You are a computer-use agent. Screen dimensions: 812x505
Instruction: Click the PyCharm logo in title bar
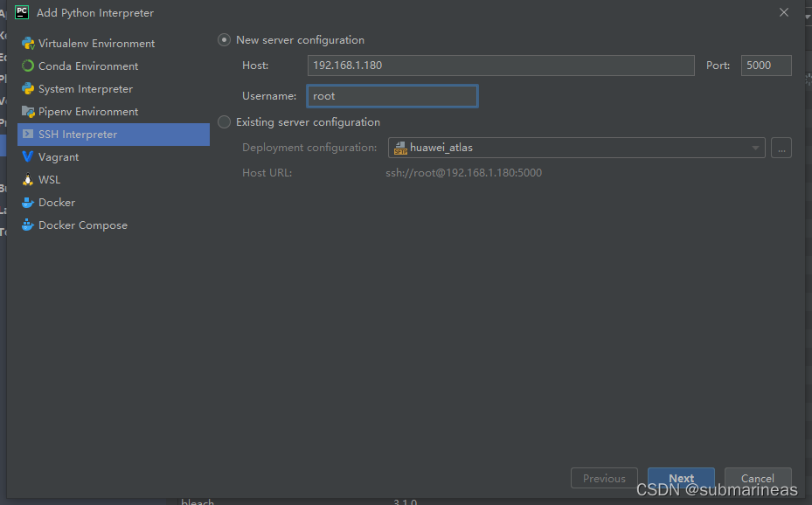coord(22,12)
